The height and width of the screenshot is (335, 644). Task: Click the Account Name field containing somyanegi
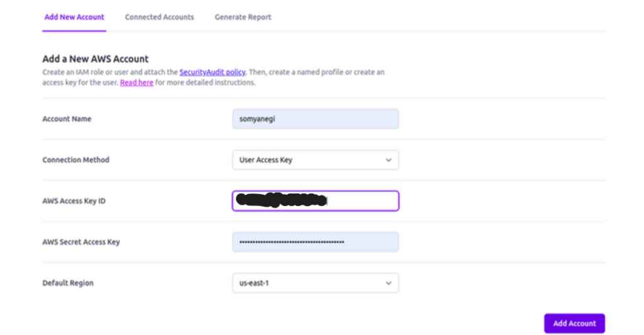click(x=315, y=119)
